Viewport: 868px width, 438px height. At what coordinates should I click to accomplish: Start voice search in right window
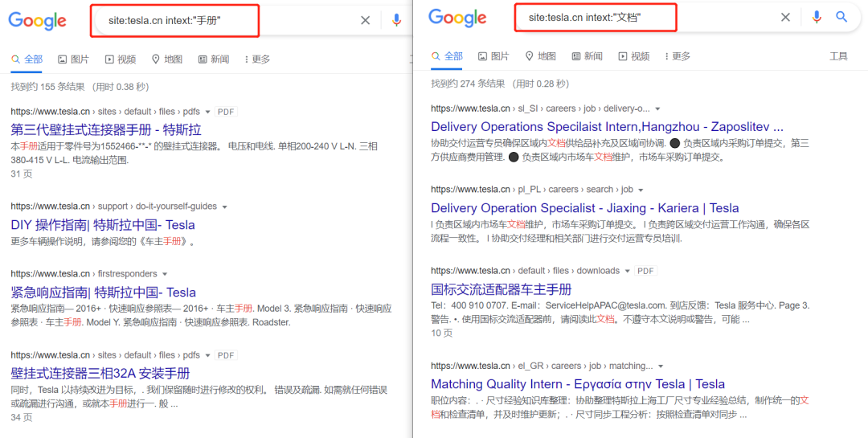[817, 17]
